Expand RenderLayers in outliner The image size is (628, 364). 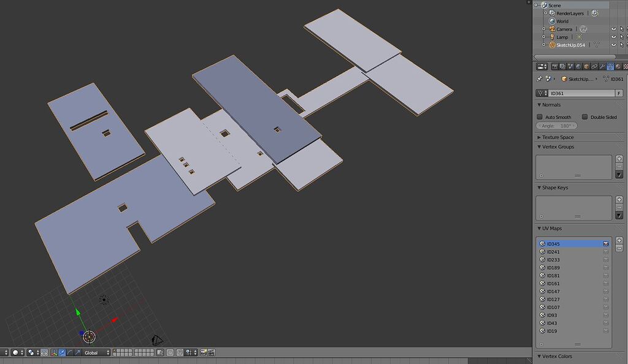(545, 13)
